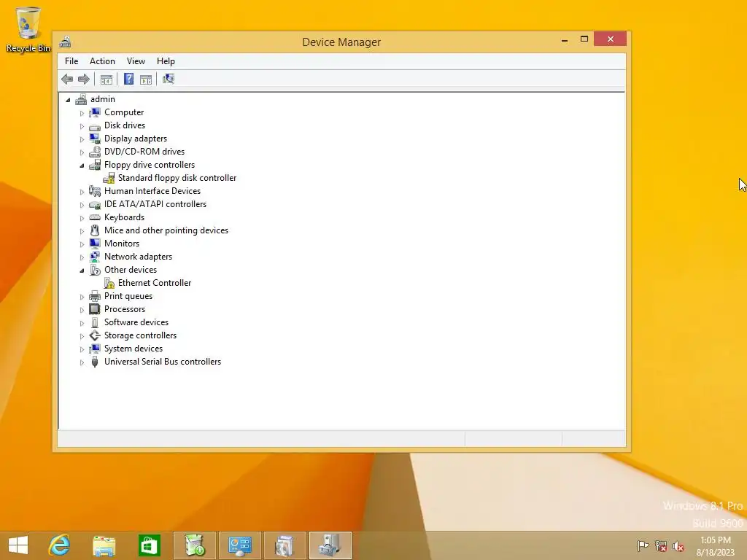Click the System devices category icon
The width and height of the screenshot is (747, 560).
point(95,349)
